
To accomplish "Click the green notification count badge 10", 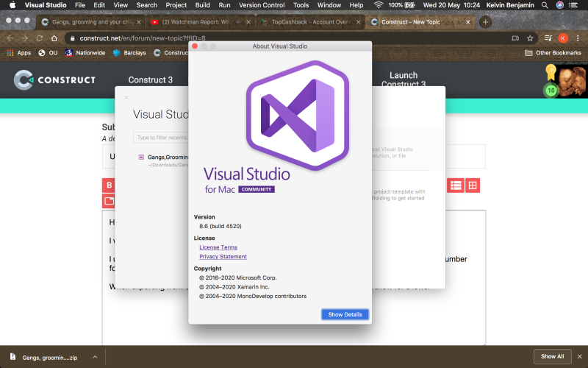I will 551,91.
